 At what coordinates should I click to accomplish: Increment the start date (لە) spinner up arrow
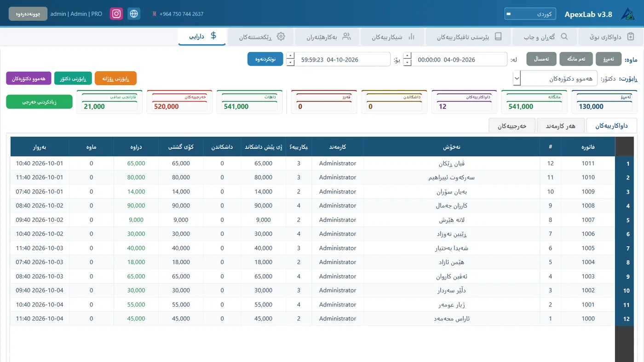click(407, 56)
